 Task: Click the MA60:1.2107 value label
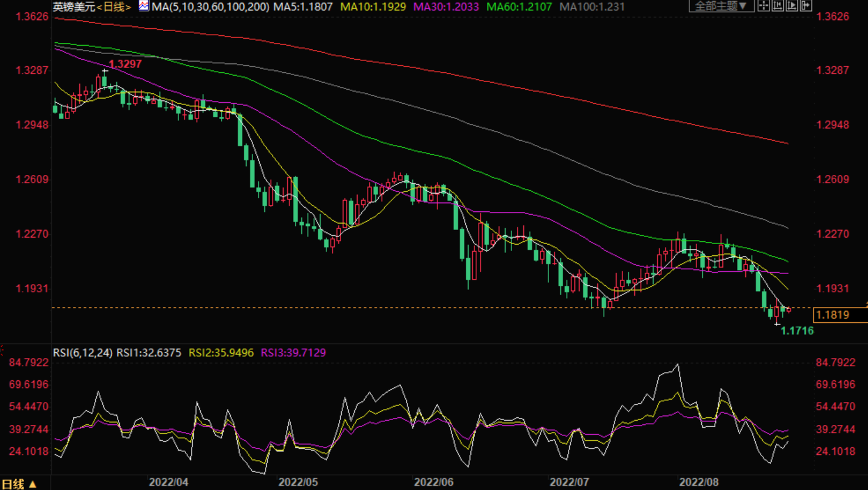(x=519, y=7)
